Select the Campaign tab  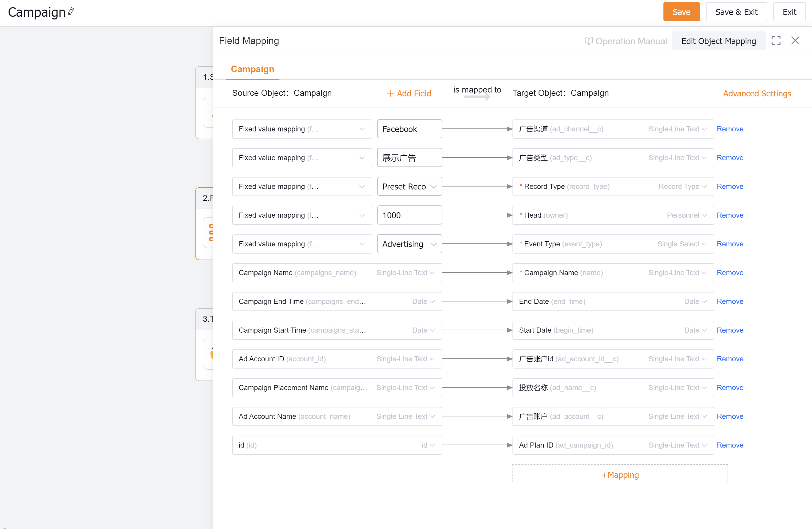(x=252, y=69)
